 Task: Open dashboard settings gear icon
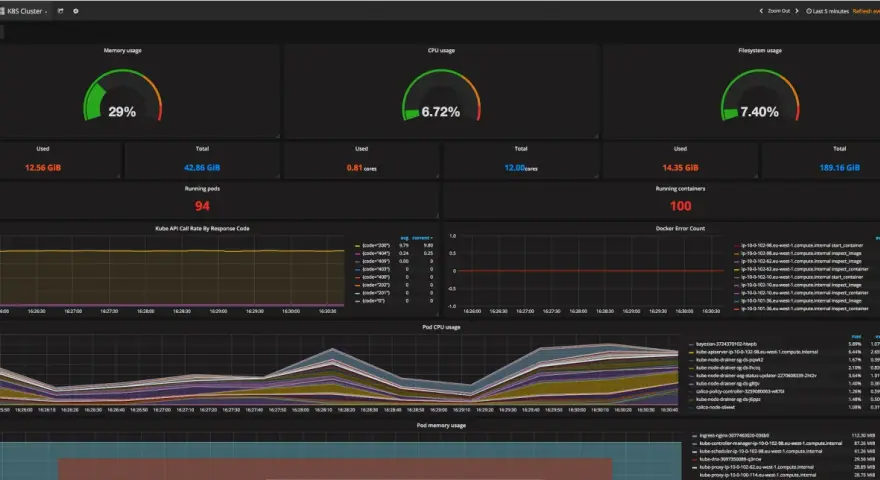click(76, 11)
